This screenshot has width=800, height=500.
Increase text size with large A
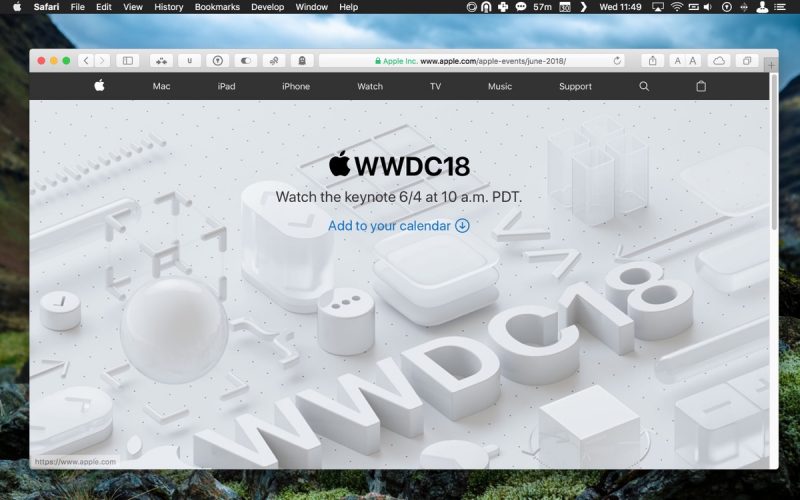point(693,61)
